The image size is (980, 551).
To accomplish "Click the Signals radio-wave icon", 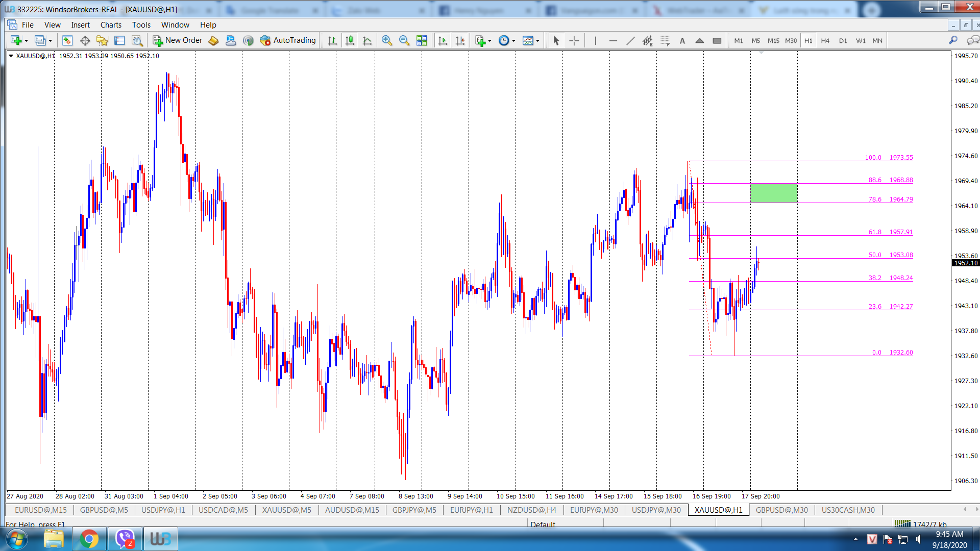I will pos(248,40).
